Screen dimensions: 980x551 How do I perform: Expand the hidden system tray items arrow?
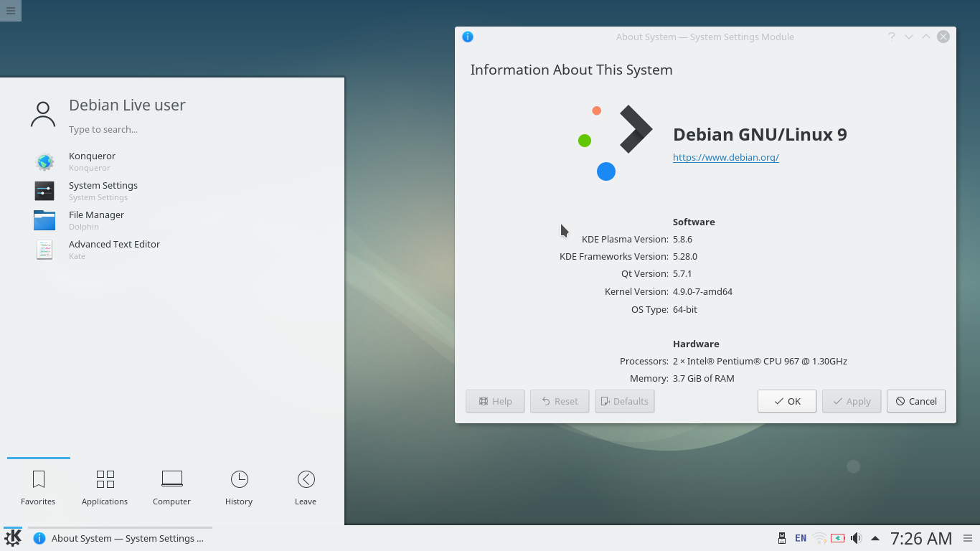tap(875, 537)
